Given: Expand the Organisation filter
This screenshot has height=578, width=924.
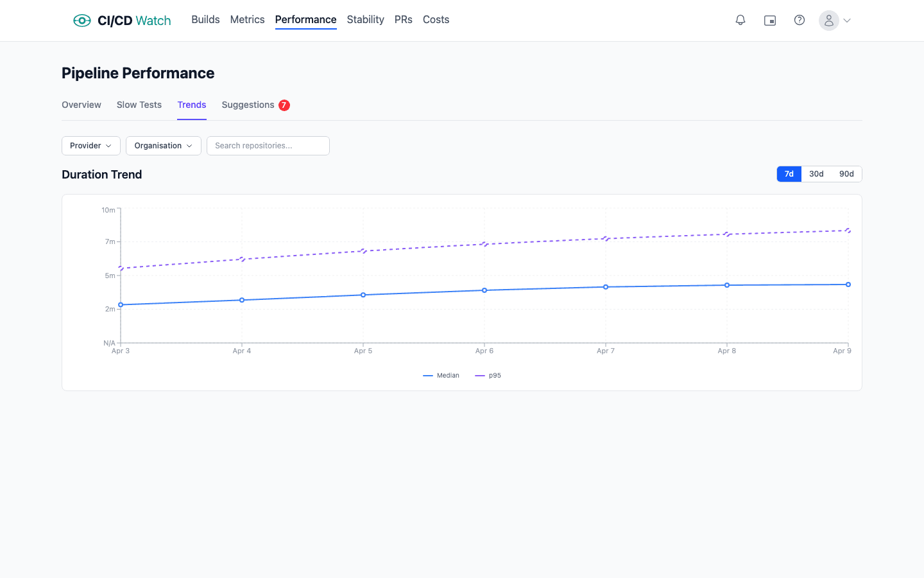Looking at the screenshot, I should 163,146.
